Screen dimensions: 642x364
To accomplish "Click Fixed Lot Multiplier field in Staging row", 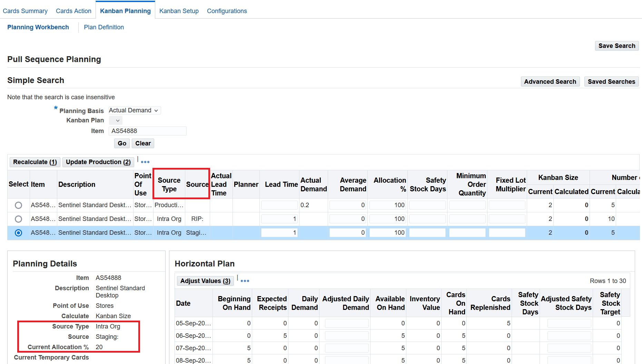I will (507, 233).
